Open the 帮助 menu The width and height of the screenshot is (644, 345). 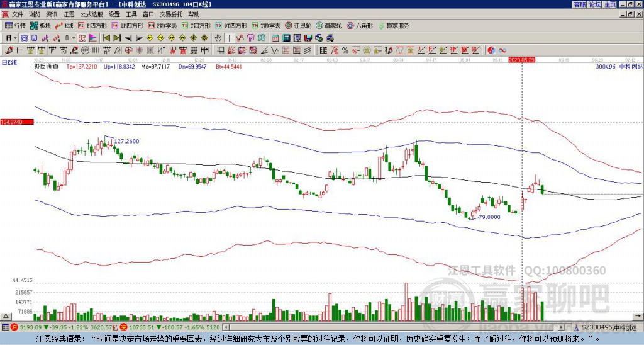194,14
